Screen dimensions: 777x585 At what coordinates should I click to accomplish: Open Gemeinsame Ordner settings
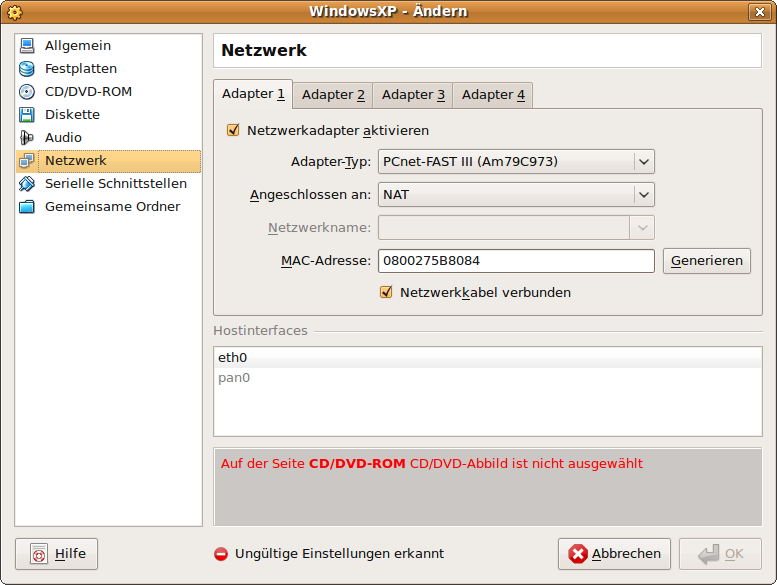tap(109, 207)
